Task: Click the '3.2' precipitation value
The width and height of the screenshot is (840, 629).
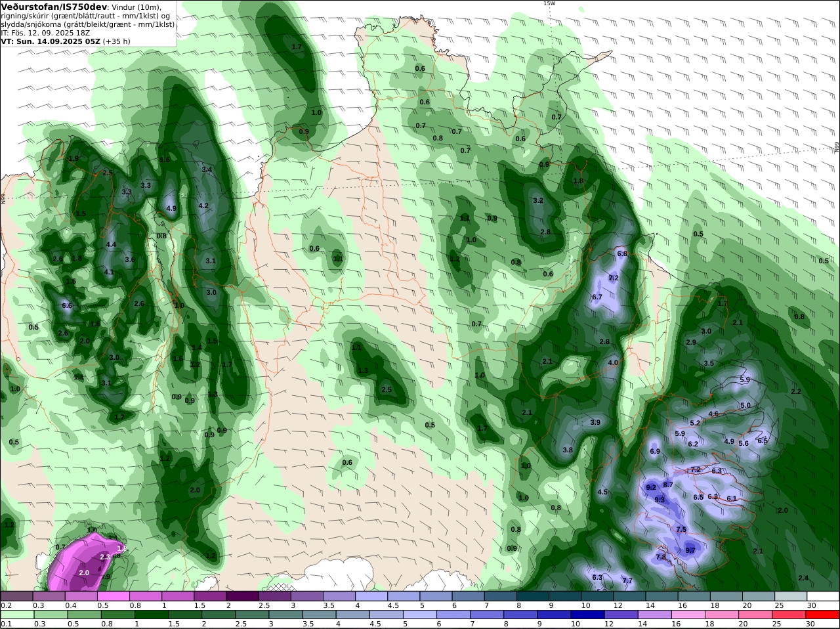Action: [538, 200]
